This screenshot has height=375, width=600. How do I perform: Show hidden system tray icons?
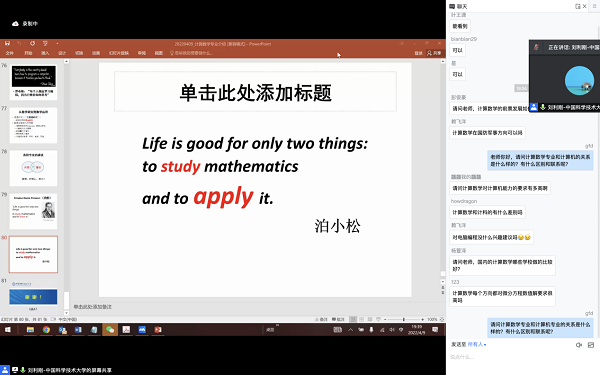pyautogui.click(x=351, y=329)
